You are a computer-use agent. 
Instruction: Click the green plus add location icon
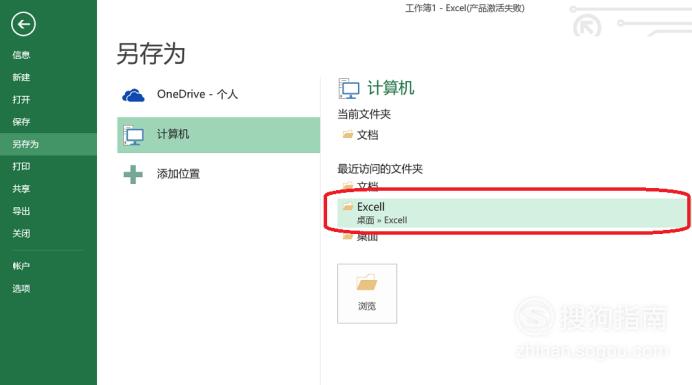coord(133,174)
